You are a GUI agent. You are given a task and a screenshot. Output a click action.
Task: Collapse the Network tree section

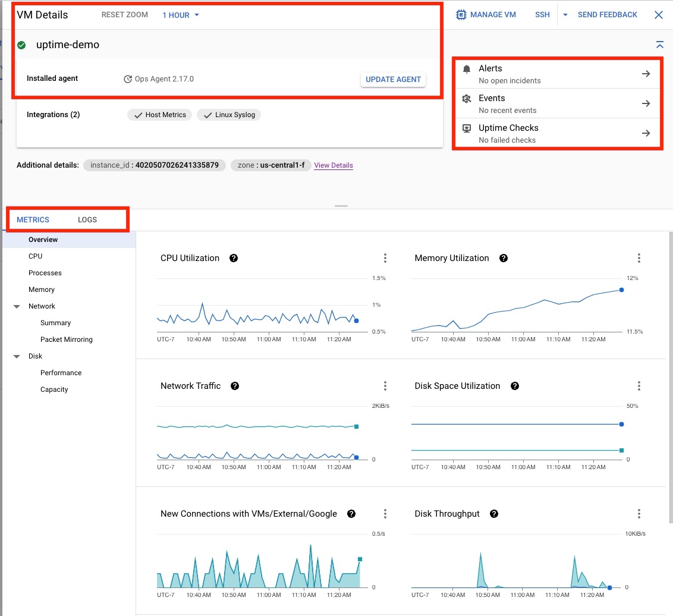point(16,306)
